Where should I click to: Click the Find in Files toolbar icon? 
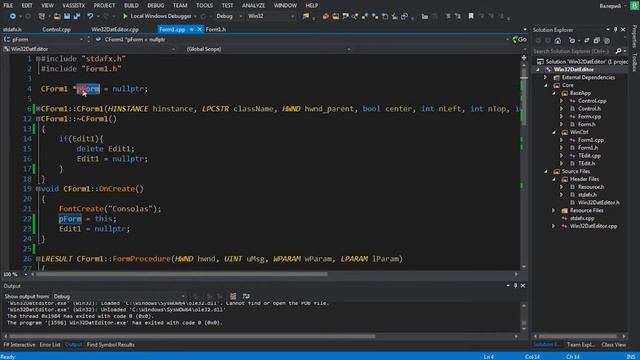click(306, 16)
